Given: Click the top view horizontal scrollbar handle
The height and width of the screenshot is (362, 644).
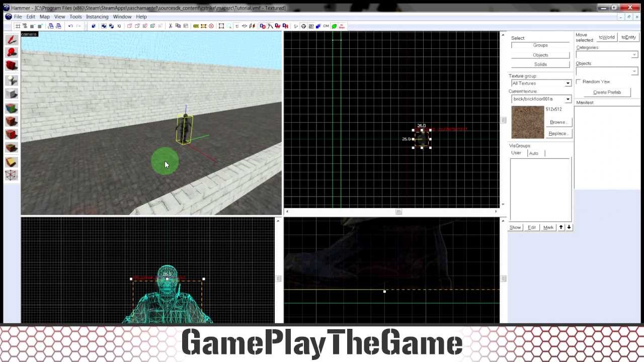Looking at the screenshot, I should (x=398, y=212).
